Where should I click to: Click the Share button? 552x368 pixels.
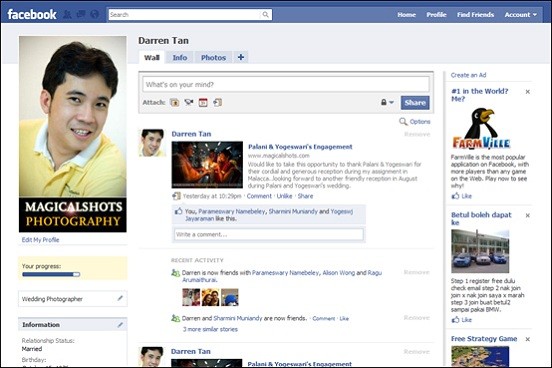pyautogui.click(x=415, y=102)
